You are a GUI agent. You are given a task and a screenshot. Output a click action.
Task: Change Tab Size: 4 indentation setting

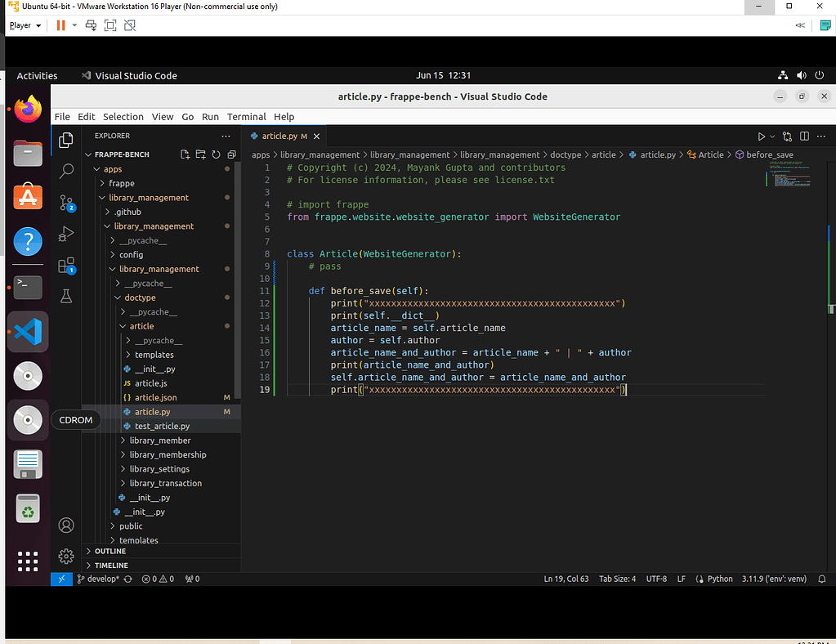(618, 579)
